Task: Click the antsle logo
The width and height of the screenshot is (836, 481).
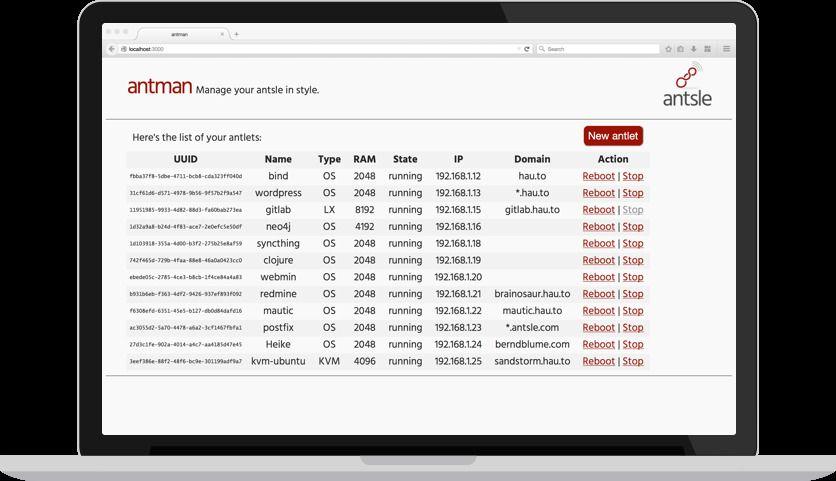Action: coord(687,85)
